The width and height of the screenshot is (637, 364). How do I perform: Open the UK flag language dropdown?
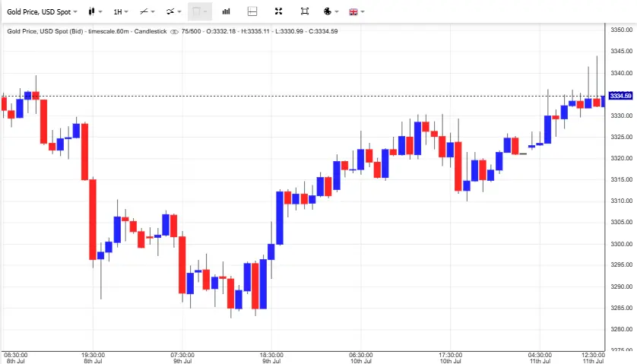[356, 11]
